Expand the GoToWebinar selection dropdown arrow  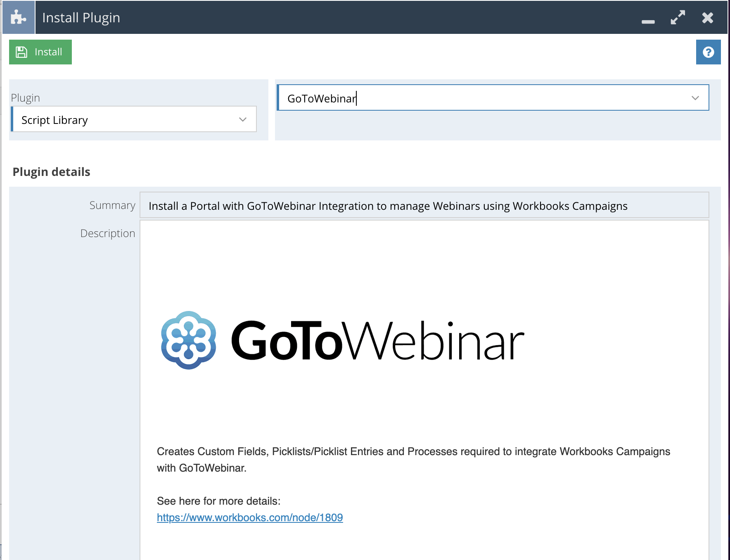click(695, 98)
